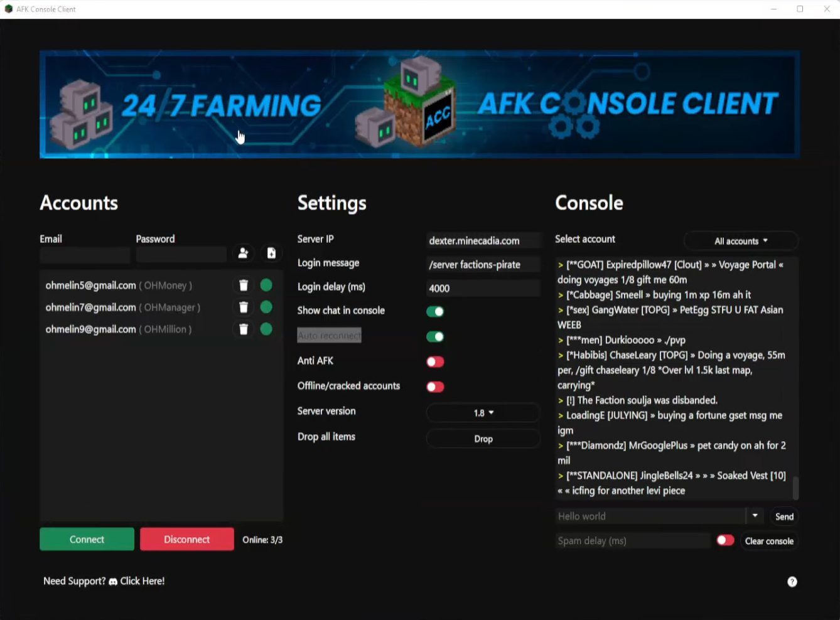Click the Online: 3/3 status text
This screenshot has height=620, width=840.
[x=262, y=540]
